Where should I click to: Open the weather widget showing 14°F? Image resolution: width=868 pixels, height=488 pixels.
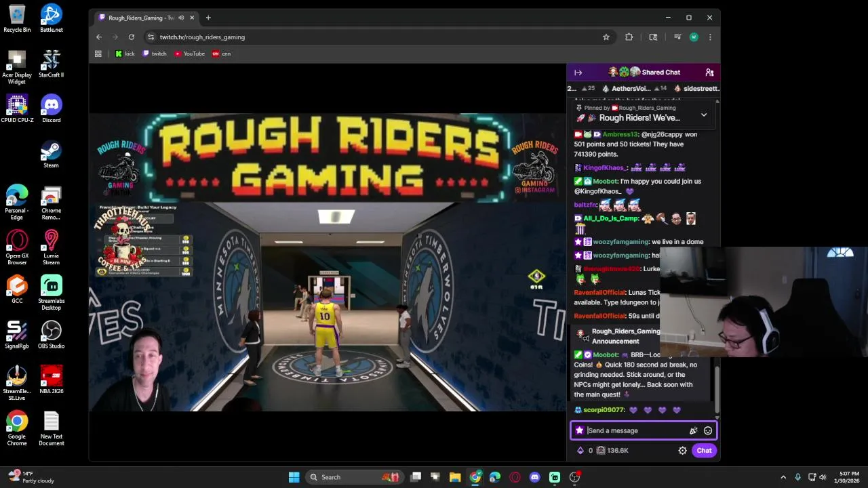tap(31, 477)
